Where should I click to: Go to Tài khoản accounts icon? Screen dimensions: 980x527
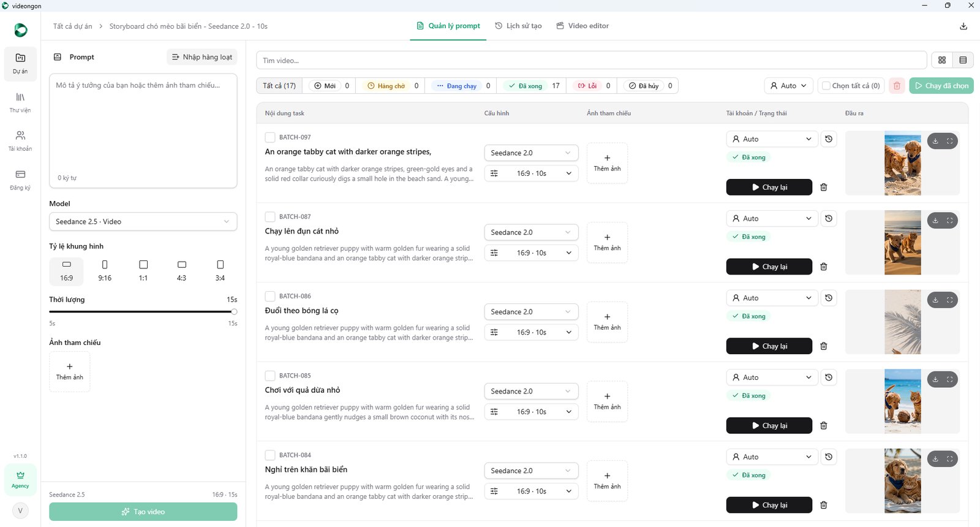(20, 140)
